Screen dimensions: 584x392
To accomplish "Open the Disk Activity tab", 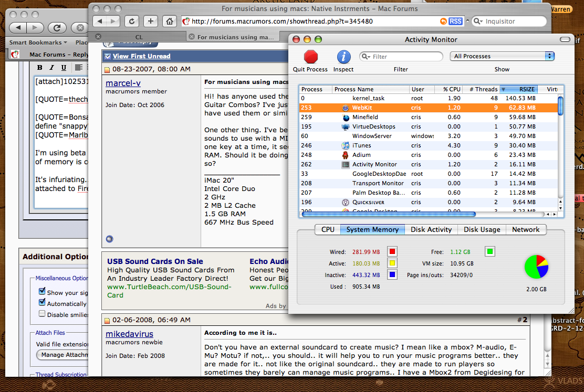I will coord(431,230).
